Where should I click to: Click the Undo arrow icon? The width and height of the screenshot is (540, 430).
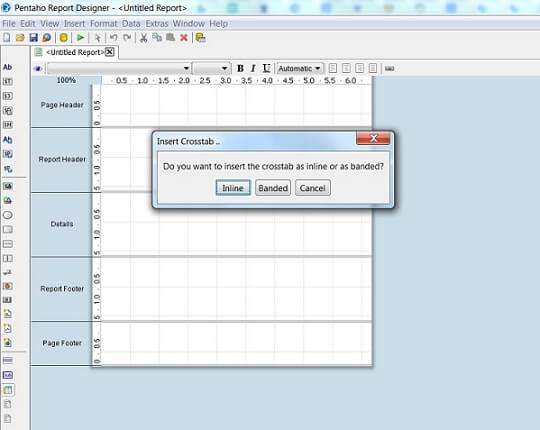(114, 38)
